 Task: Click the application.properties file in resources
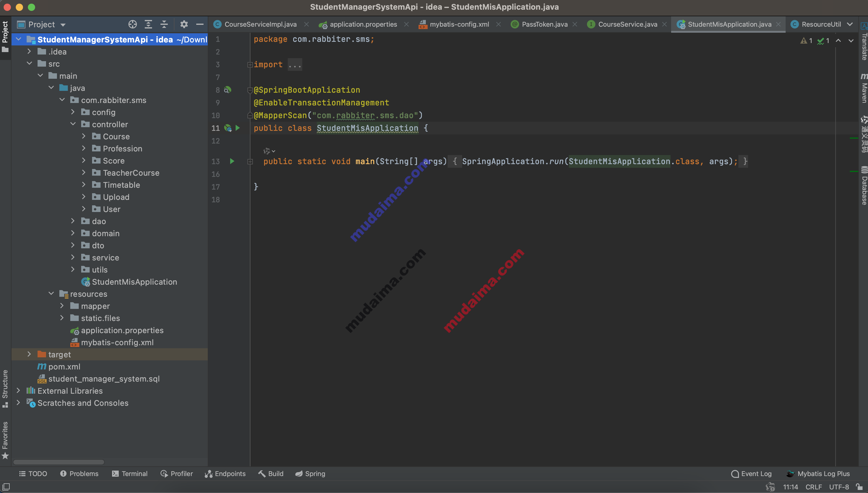(x=122, y=330)
